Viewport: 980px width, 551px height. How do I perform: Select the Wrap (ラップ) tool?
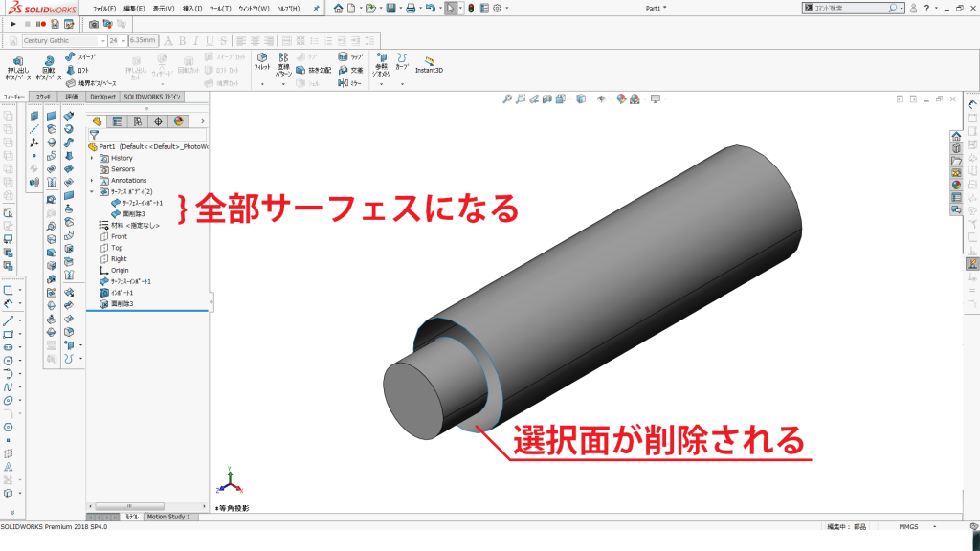point(350,56)
